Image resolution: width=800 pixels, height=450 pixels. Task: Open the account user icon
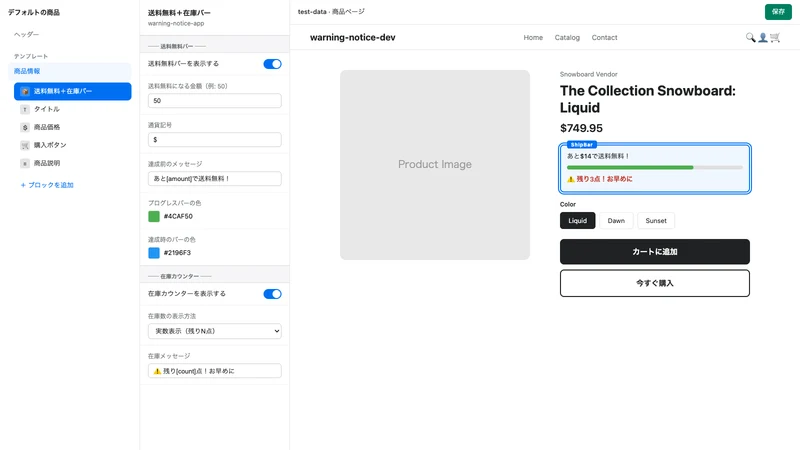(763, 37)
